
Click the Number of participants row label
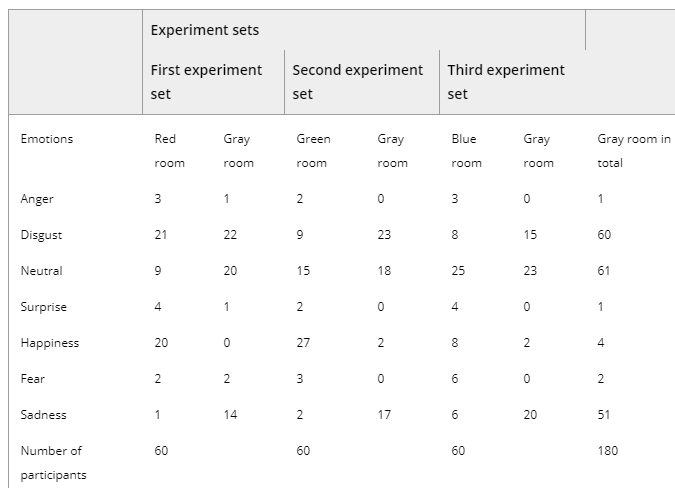tap(53, 463)
